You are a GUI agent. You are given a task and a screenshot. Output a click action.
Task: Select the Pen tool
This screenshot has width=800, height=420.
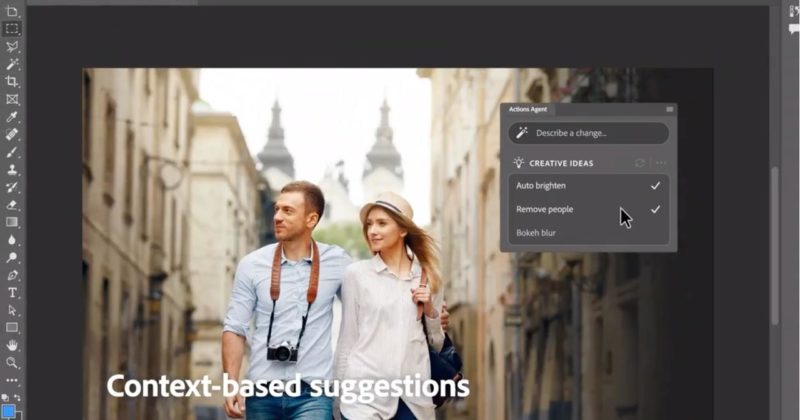coord(12,274)
